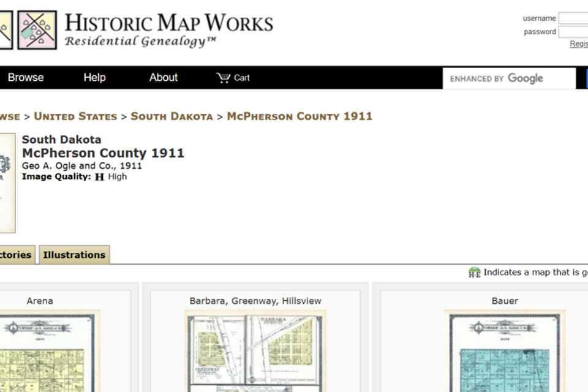
Task: Click into the password field
Action: [573, 32]
